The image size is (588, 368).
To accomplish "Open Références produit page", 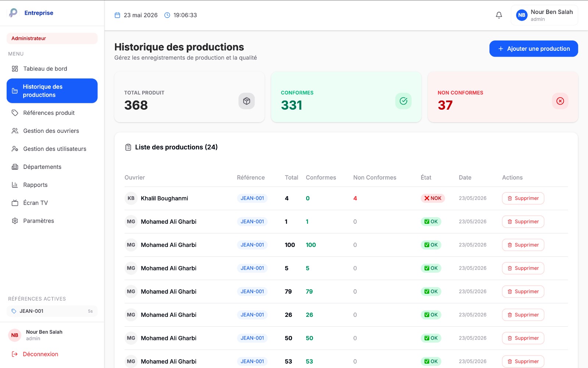I will tap(52, 113).
